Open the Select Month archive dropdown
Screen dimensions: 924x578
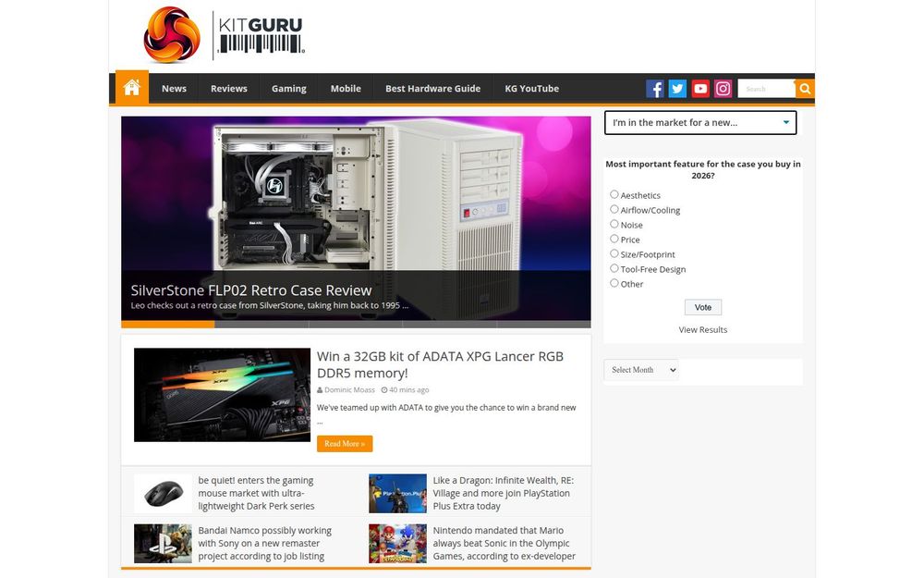pos(640,370)
